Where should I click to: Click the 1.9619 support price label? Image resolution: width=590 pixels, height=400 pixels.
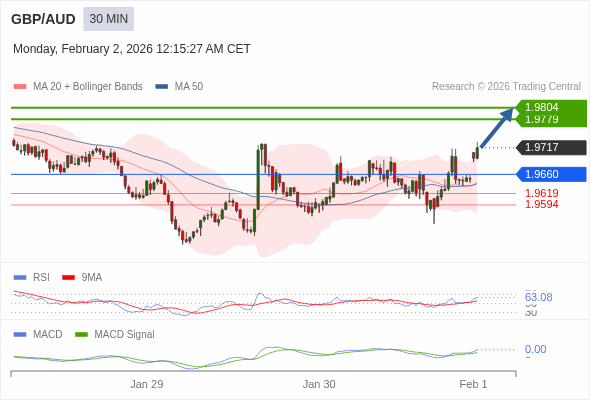tap(542, 193)
